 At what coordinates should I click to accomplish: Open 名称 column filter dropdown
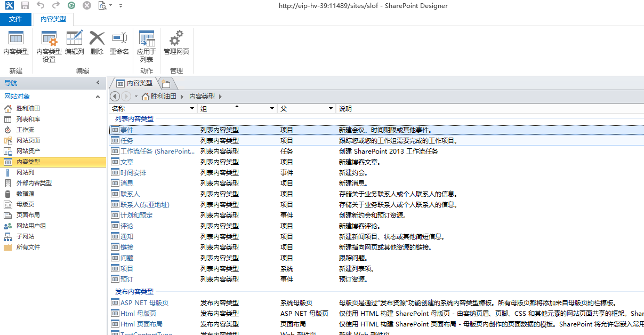[192, 108]
